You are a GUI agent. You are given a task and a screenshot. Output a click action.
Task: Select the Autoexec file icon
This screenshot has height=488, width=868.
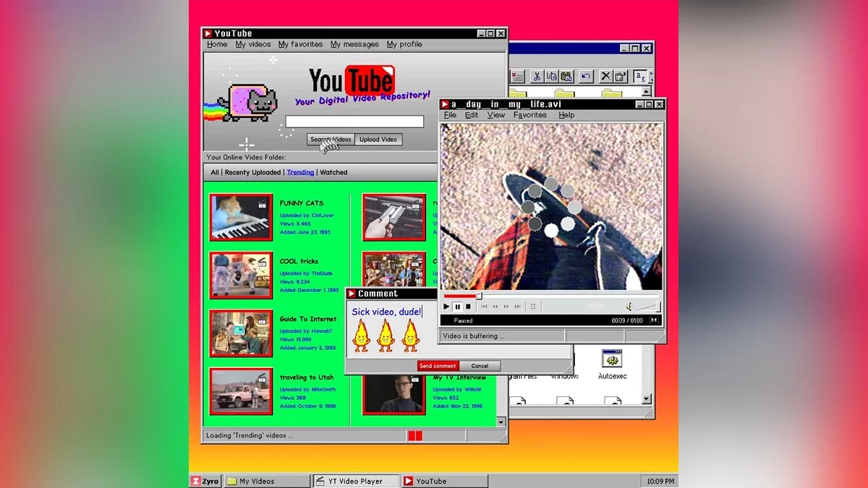coord(612,365)
